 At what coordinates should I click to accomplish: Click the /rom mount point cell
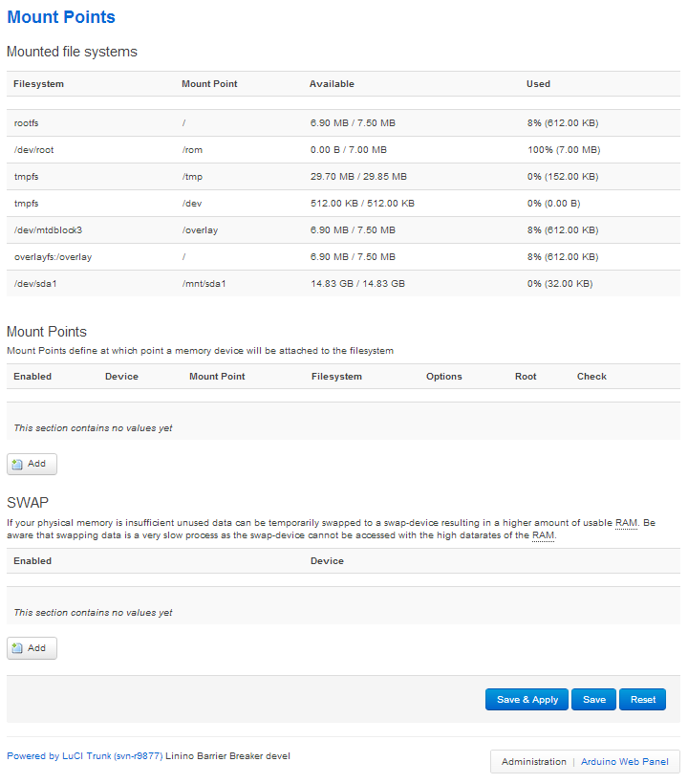[192, 150]
